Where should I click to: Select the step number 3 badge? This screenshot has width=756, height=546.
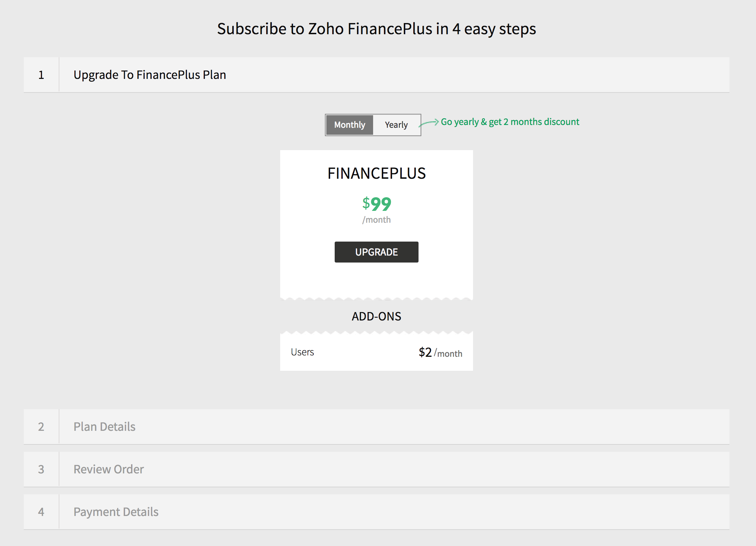point(41,469)
